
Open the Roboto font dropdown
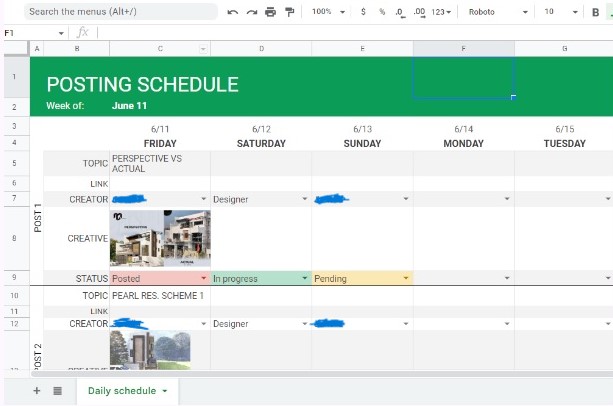(x=498, y=12)
